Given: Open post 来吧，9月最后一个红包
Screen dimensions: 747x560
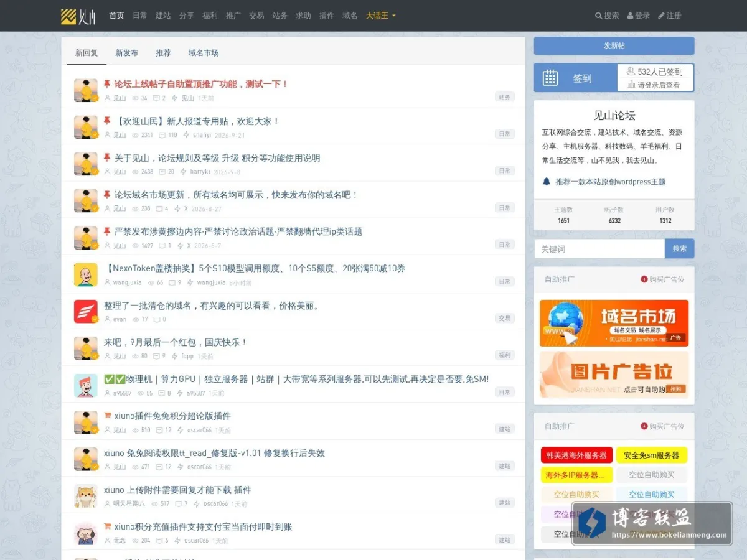Looking at the screenshot, I should click(176, 342).
